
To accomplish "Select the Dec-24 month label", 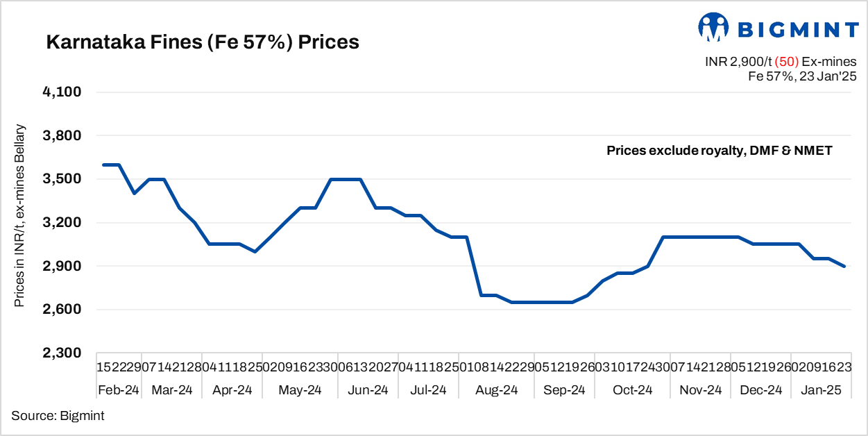I will click(x=761, y=390).
